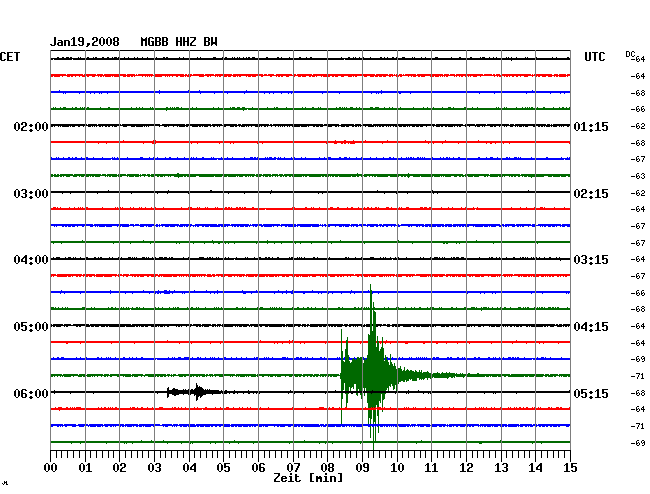Click the HHZ channel label in the title

(x=186, y=42)
